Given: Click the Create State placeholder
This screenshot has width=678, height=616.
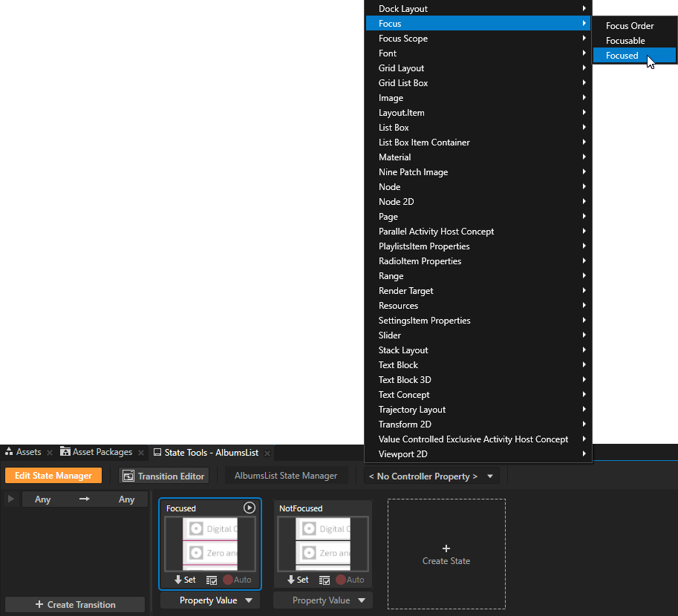Looking at the screenshot, I should tap(446, 554).
